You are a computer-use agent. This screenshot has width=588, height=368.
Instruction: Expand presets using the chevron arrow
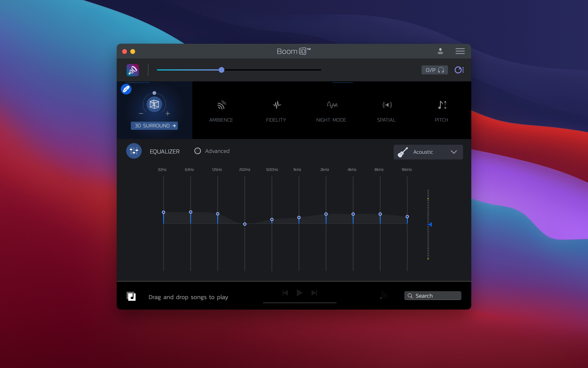click(x=454, y=152)
